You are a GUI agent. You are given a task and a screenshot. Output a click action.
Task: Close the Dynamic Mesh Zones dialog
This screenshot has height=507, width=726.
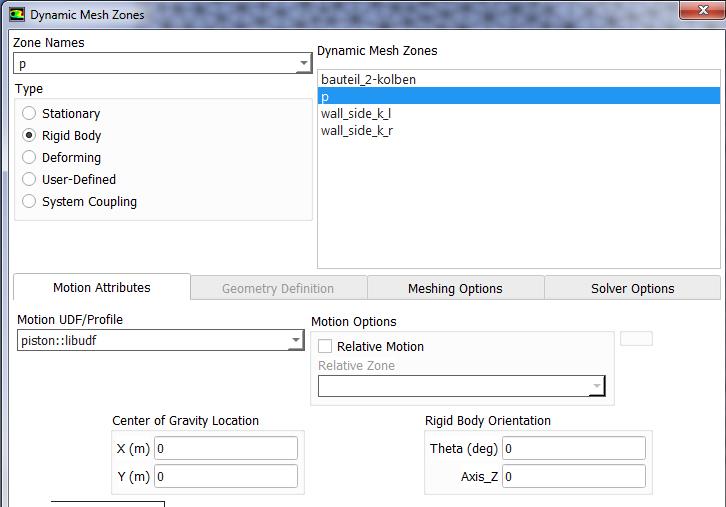[703, 10]
